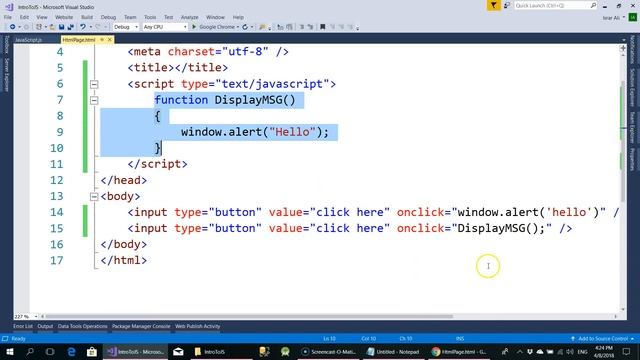
Task: Open the Debug menu
Action: (x=108, y=17)
